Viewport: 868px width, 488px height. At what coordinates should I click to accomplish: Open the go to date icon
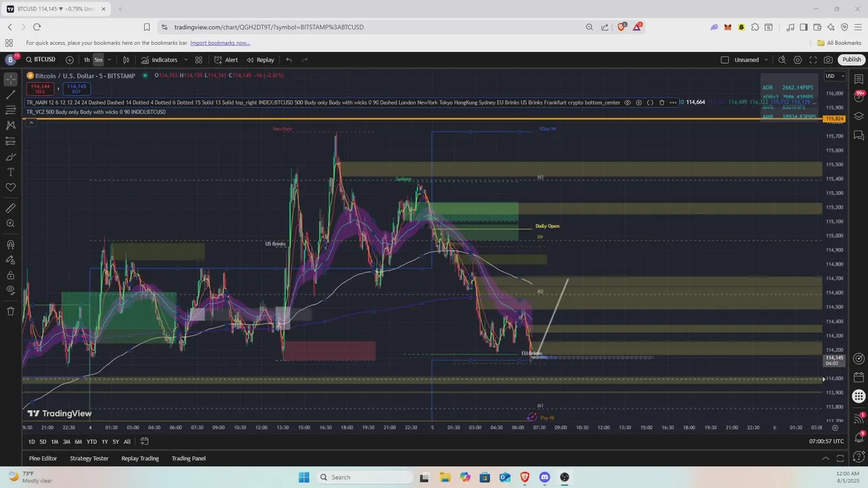click(x=144, y=441)
